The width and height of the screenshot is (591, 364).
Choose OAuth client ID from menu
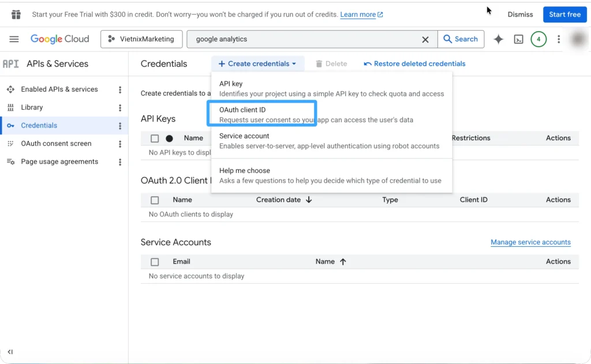pyautogui.click(x=261, y=114)
